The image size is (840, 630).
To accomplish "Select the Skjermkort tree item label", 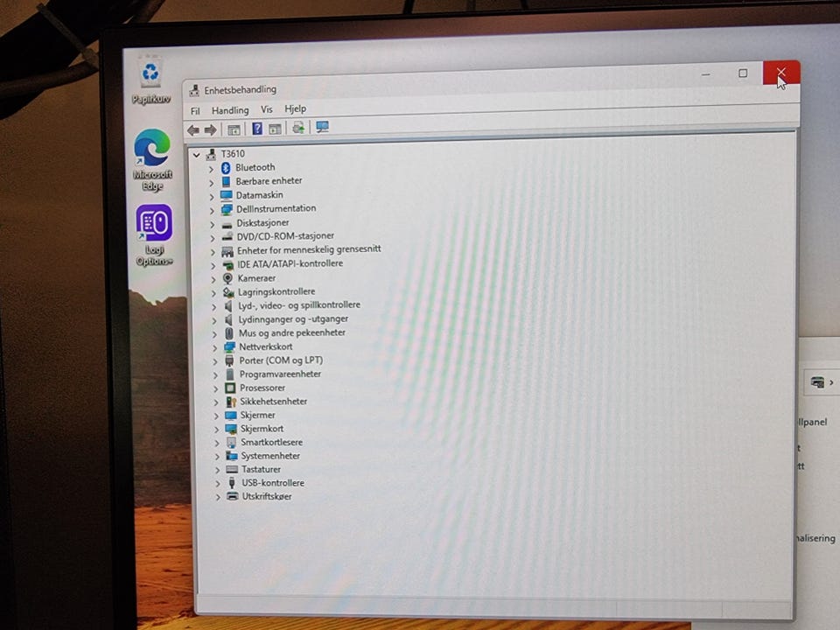I will click(x=262, y=429).
